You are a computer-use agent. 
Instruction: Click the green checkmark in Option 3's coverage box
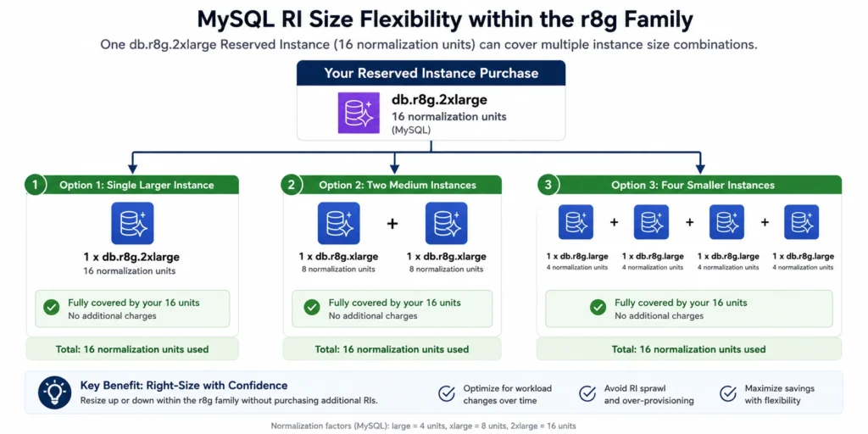[x=598, y=308]
